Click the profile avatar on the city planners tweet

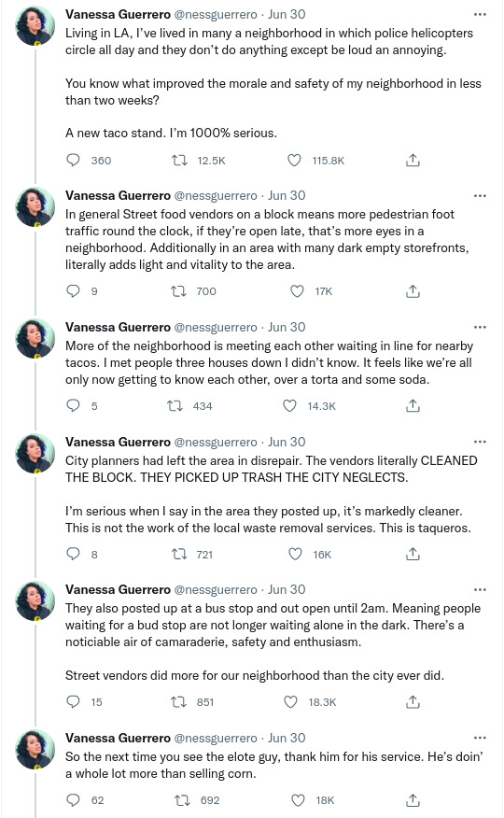click(35, 454)
